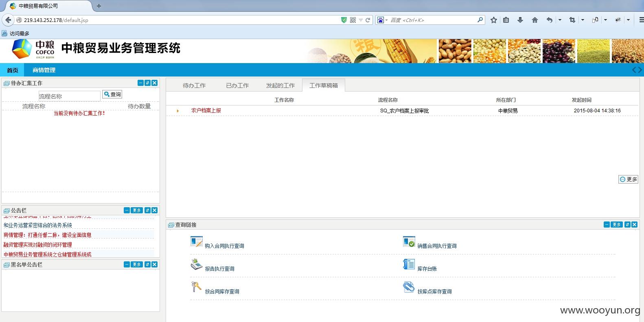Refresh the 查询链接 panel
The width and height of the screenshot is (644, 322).
click(x=627, y=225)
